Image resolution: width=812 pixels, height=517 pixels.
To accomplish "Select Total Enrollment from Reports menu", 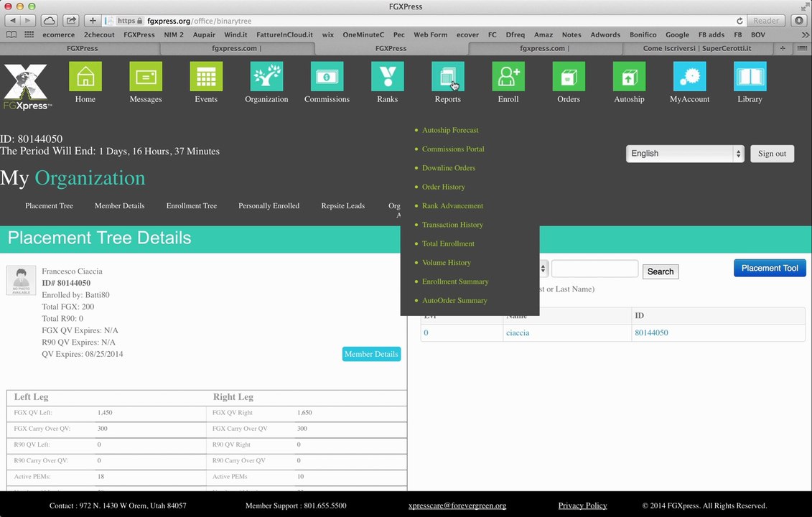I will click(448, 243).
